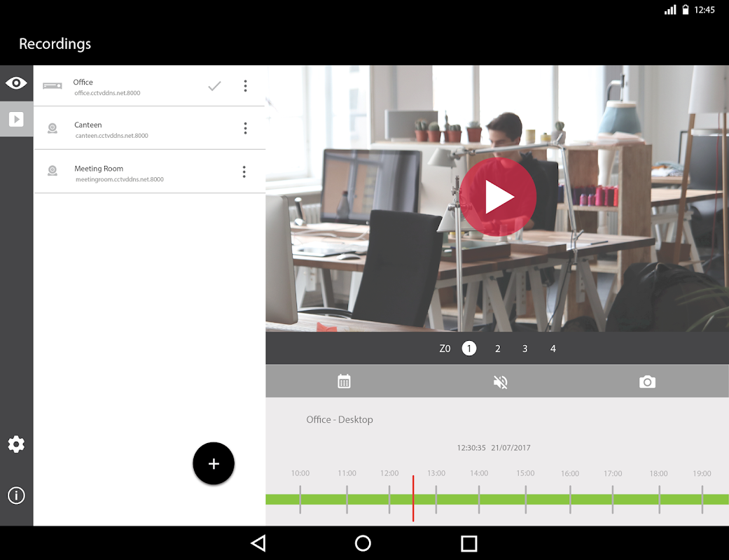Tap the battery status icon
Screen dimensions: 729x560
click(x=686, y=10)
